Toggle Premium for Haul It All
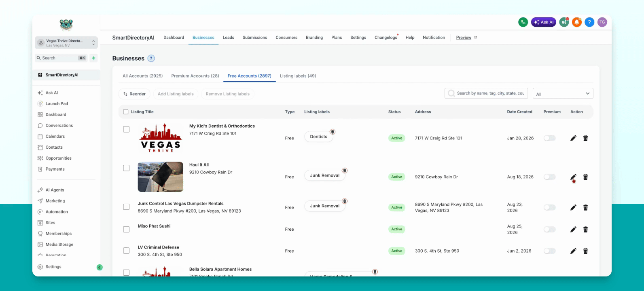Screen dimensions: 644x291 coord(549,177)
